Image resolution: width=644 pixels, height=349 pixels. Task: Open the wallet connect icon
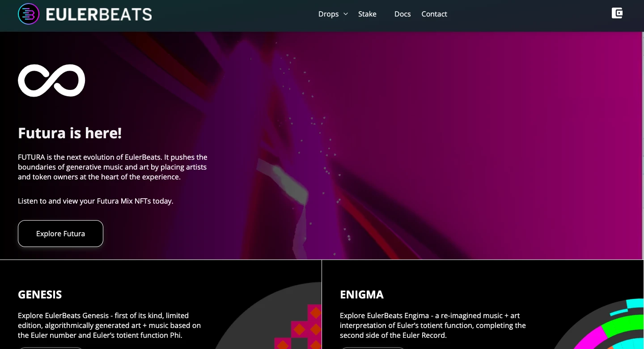click(617, 13)
